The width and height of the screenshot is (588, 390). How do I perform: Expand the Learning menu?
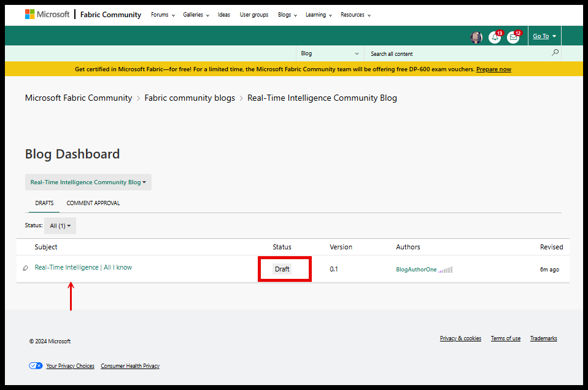coord(319,15)
